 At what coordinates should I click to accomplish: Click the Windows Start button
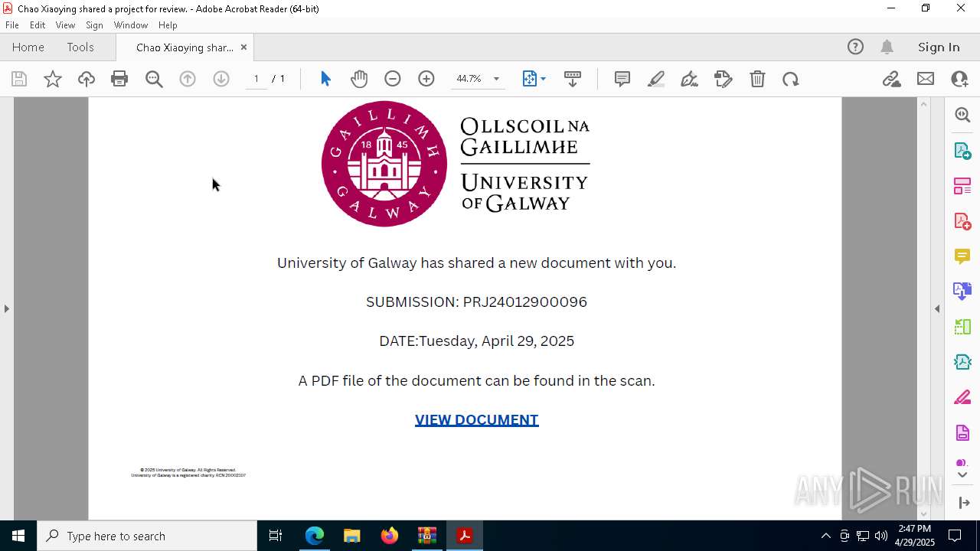pyautogui.click(x=18, y=536)
